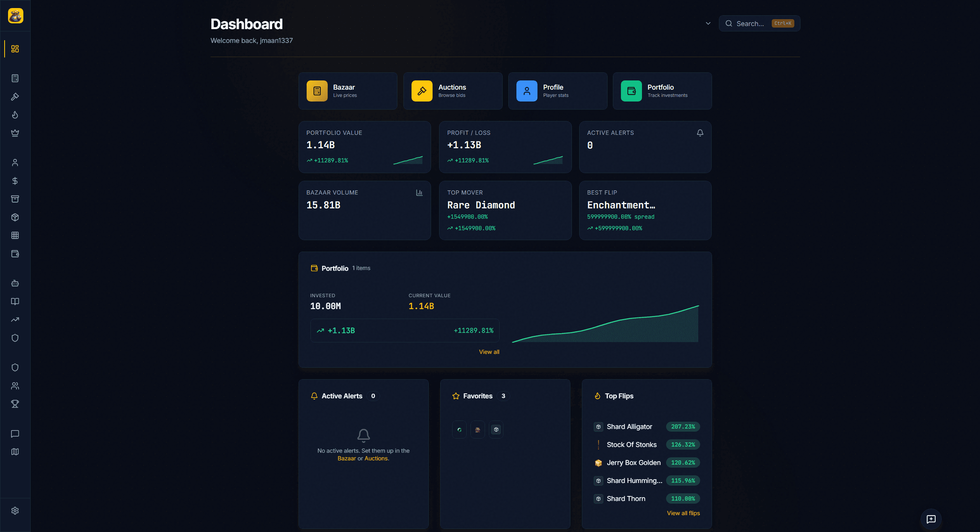Click the crown icon in the sidebar
This screenshot has height=532, width=980.
point(15,133)
